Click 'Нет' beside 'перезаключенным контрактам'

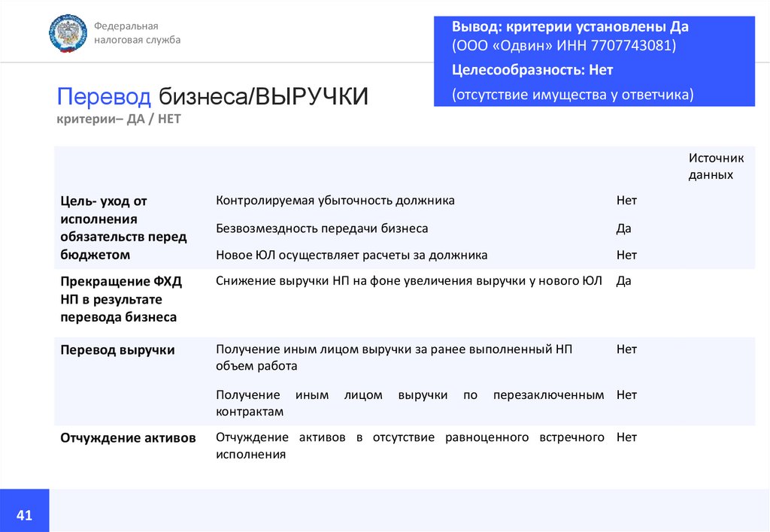[626, 395]
